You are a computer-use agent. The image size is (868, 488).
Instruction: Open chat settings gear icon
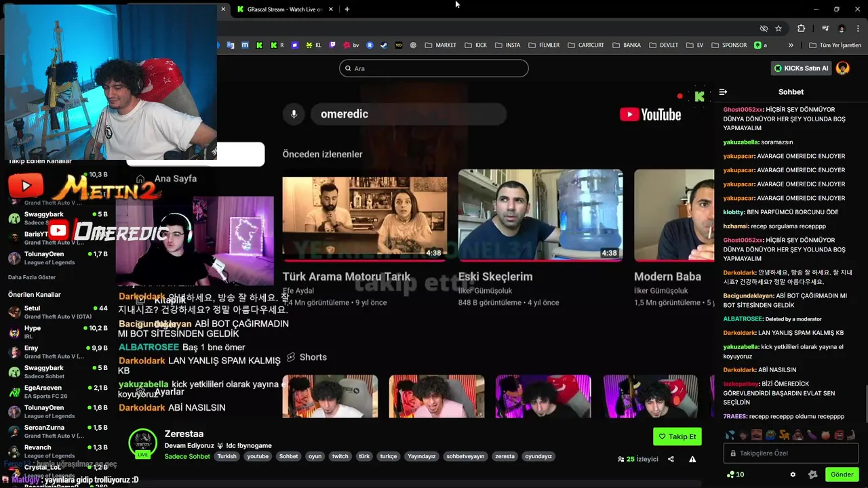click(793, 474)
